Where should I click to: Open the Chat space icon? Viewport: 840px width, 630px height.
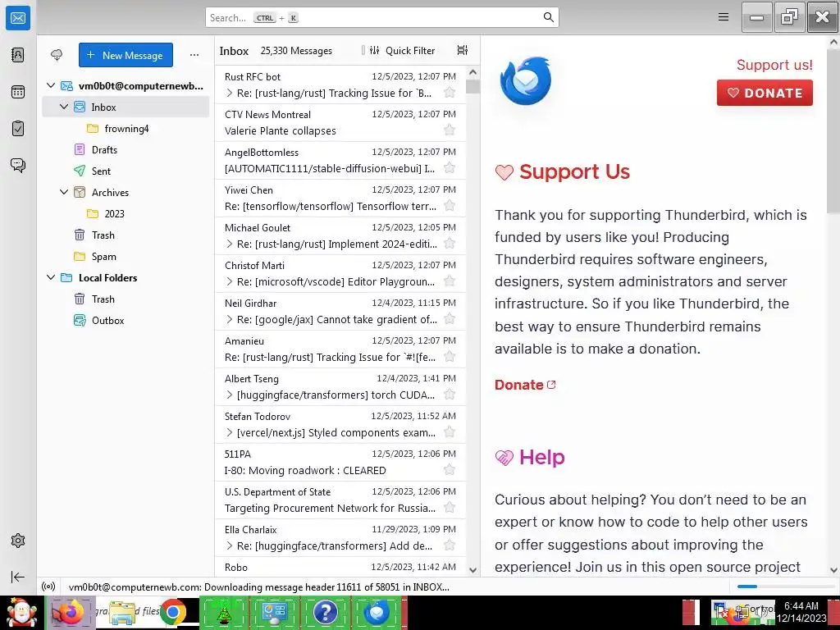pyautogui.click(x=18, y=165)
